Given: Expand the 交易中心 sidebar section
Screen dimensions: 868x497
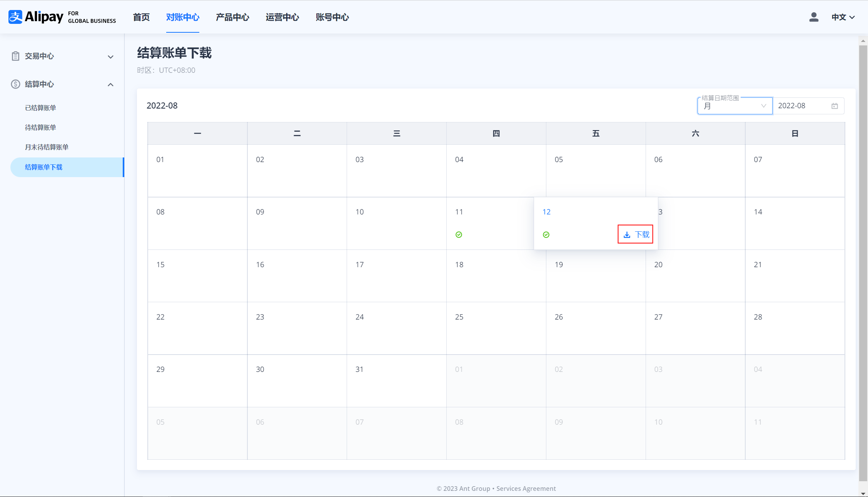Looking at the screenshot, I should (x=110, y=57).
